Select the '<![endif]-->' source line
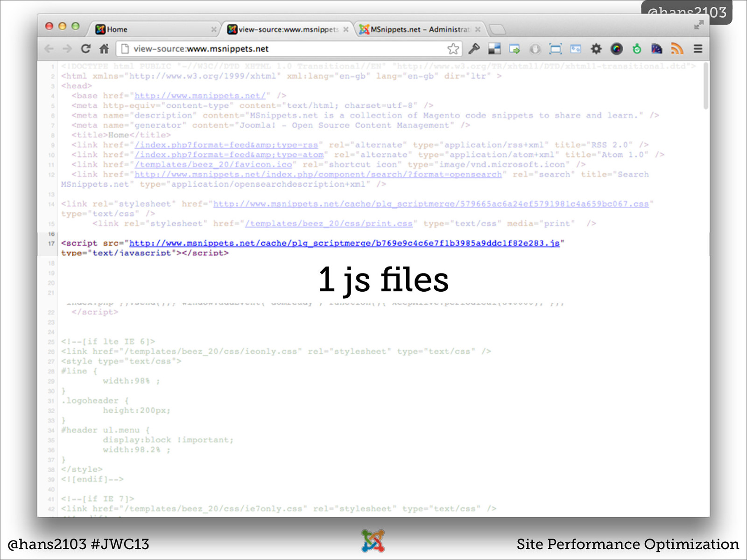The width and height of the screenshot is (747, 560). click(92, 479)
